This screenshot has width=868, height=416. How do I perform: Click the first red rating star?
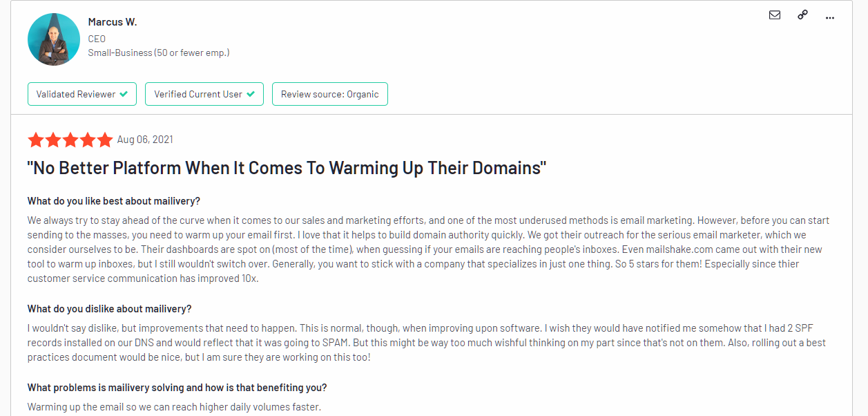pyautogui.click(x=36, y=140)
